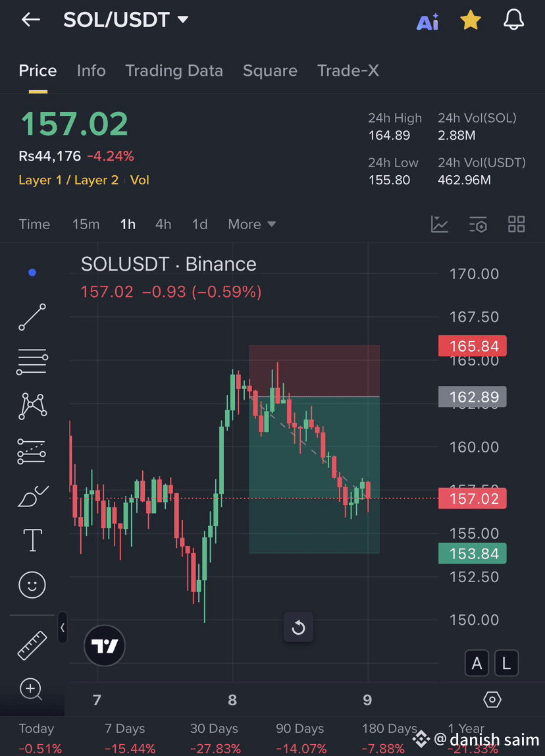Open the time axis settings hexagon icon

tap(492, 699)
